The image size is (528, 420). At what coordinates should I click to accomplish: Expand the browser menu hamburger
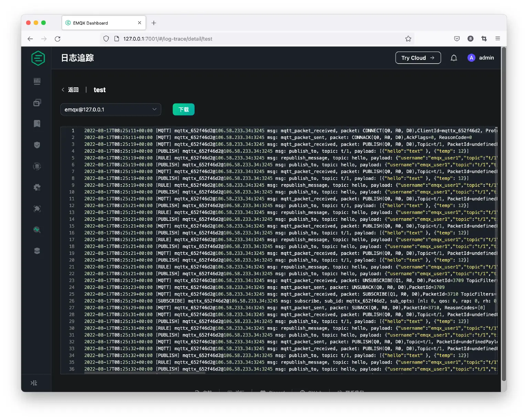(497, 39)
